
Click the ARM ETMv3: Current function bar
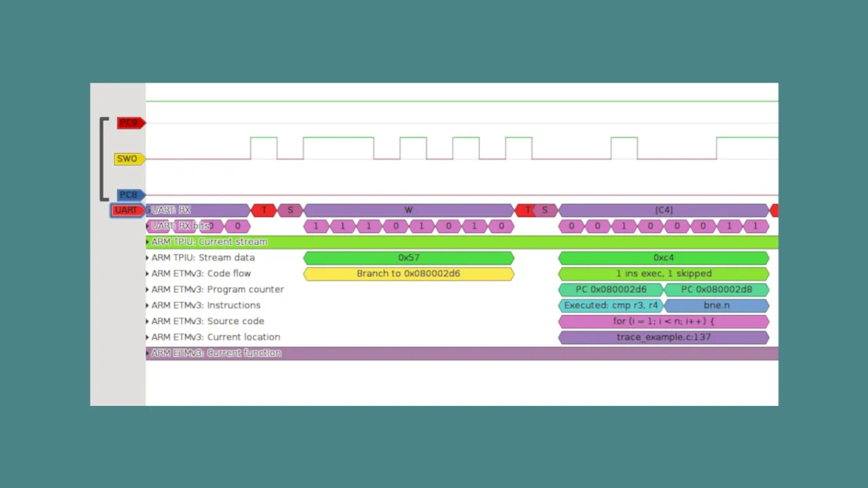[462, 353]
